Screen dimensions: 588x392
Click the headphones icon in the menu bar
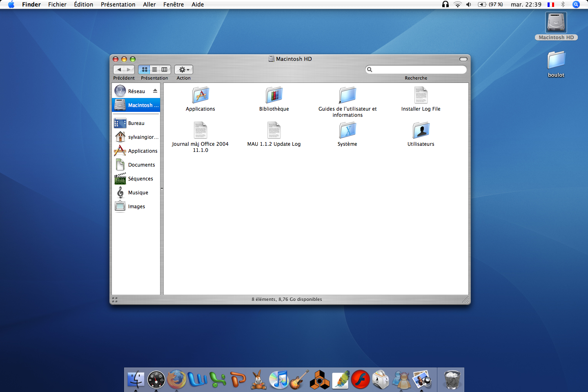click(x=445, y=4)
